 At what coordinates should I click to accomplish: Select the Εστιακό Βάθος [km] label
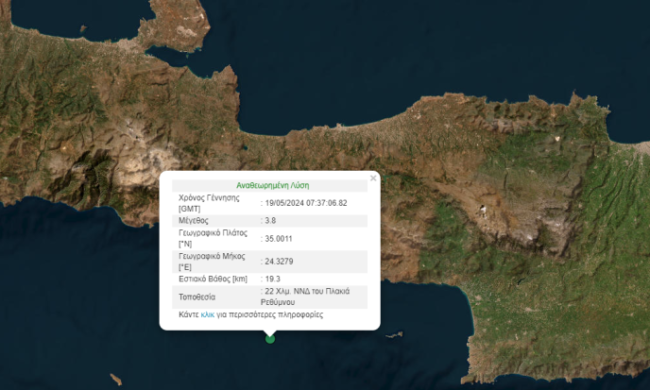[213, 279]
